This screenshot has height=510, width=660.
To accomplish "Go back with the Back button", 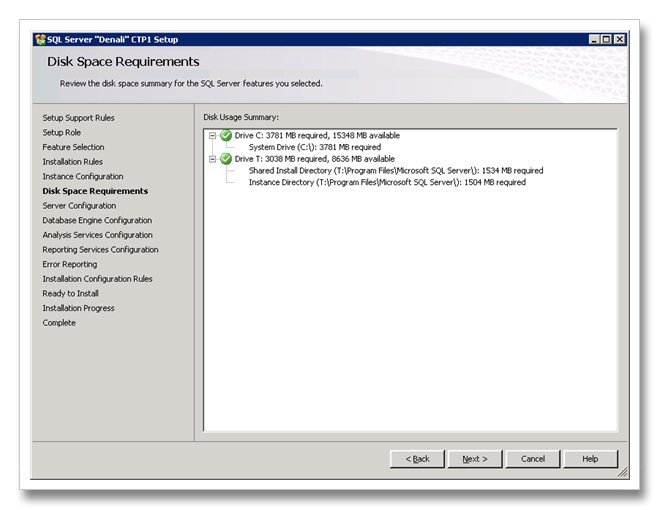I will click(417, 459).
